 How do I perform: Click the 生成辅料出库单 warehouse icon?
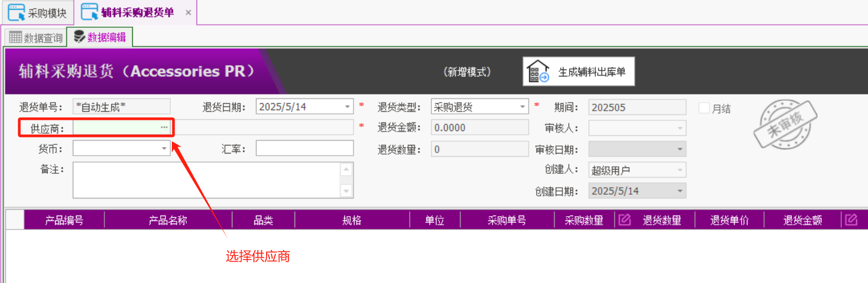(x=538, y=72)
